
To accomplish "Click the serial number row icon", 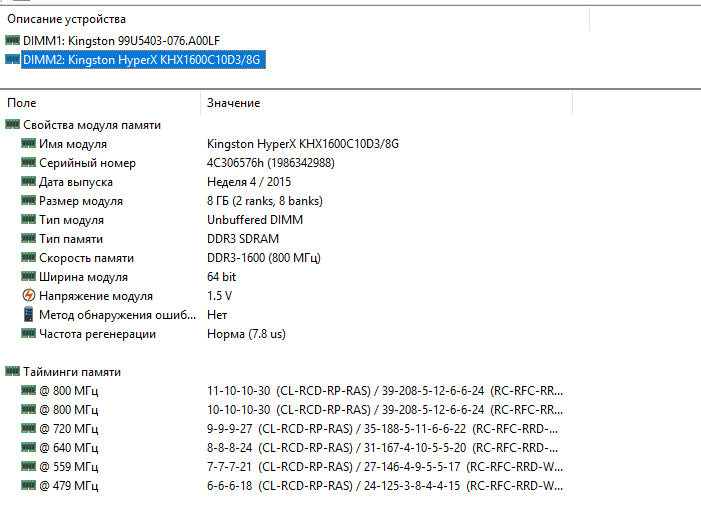I will pos(28,163).
